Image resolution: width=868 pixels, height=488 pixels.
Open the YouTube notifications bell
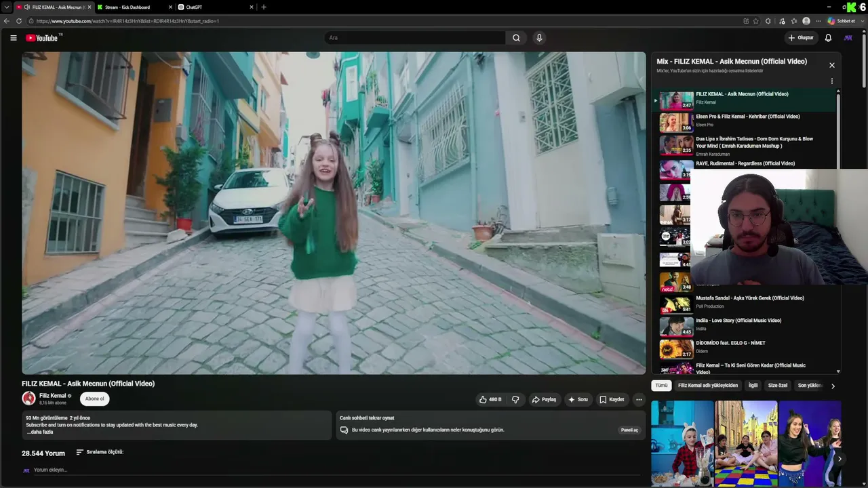click(828, 38)
